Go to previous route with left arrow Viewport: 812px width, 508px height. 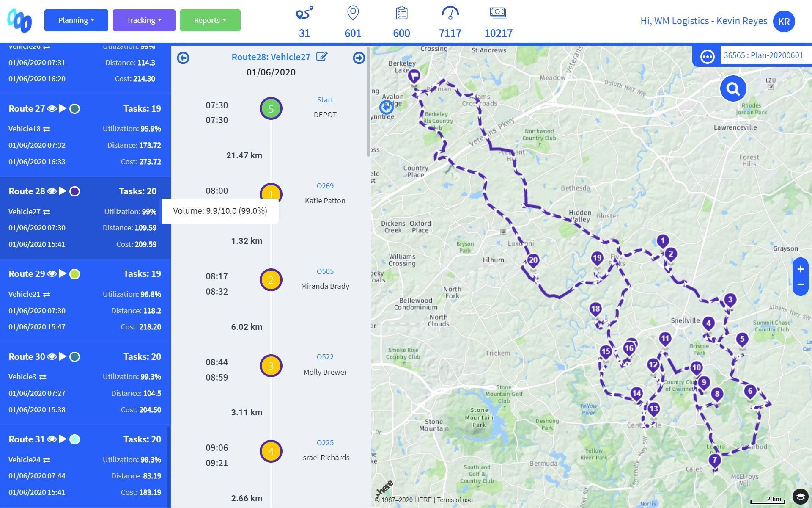pos(183,58)
